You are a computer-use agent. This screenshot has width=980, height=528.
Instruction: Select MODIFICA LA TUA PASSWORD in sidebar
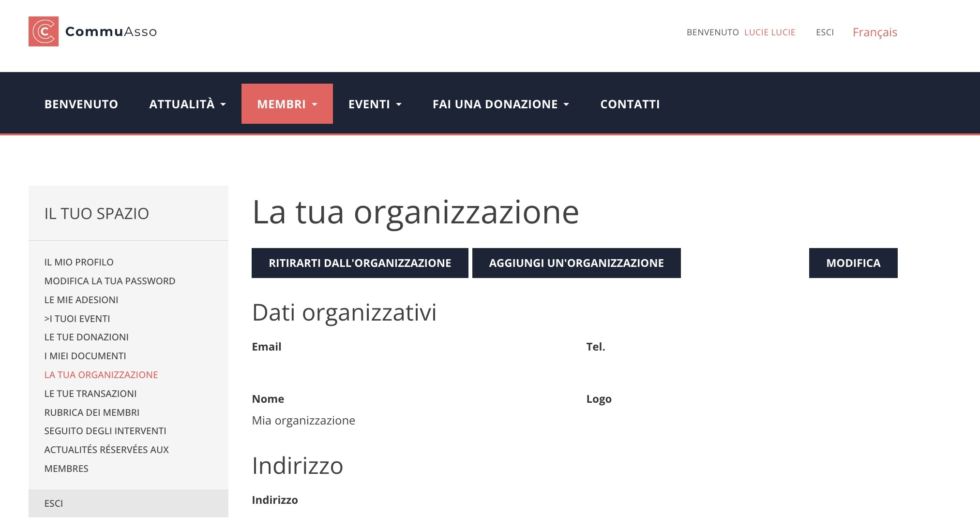[110, 280]
